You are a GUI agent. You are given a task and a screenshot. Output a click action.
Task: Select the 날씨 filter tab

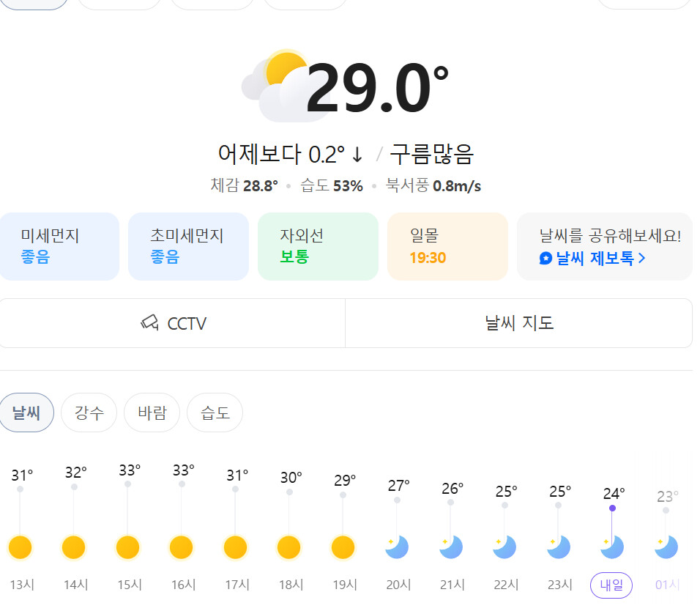pos(26,413)
